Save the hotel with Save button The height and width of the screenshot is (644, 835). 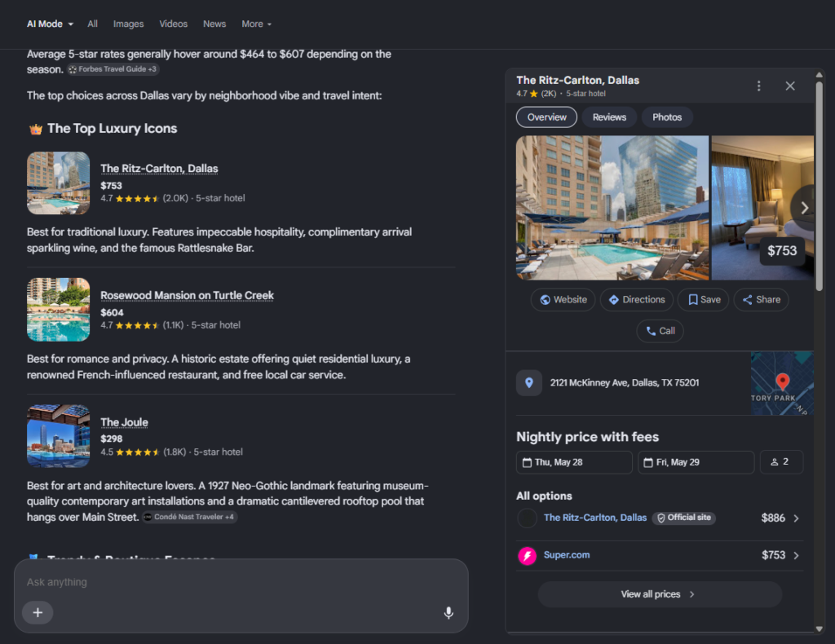tap(703, 300)
